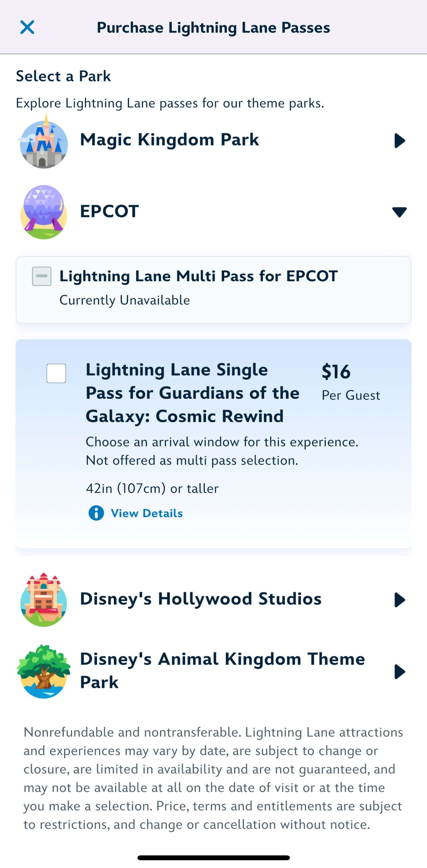Select Disney's Animal Kingdom Theme Park label

pos(222,670)
